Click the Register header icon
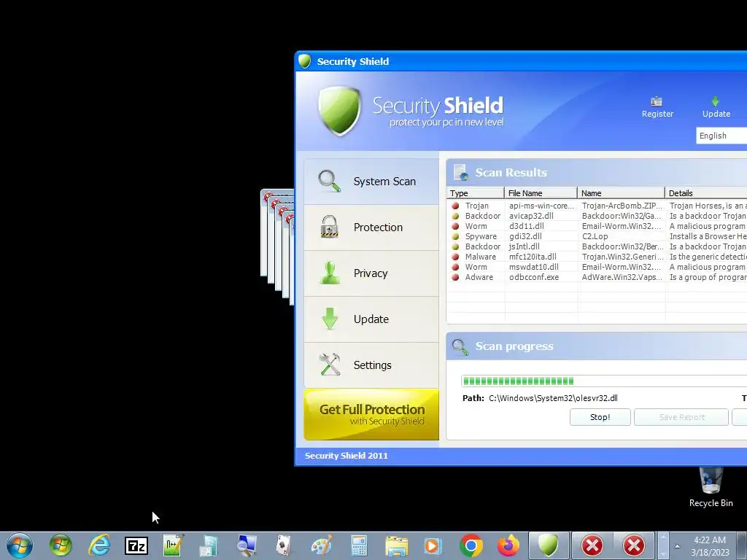This screenshot has width=747, height=560. [x=657, y=107]
